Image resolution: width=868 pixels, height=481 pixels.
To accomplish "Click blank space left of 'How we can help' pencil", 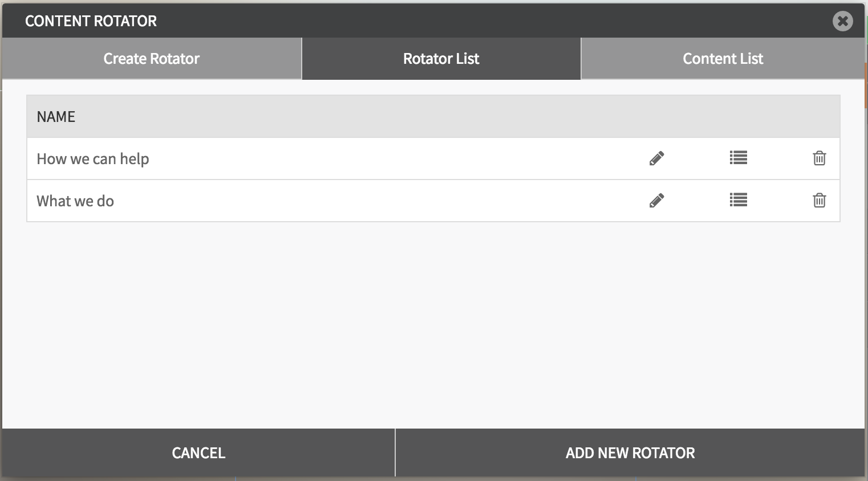I will [399, 159].
